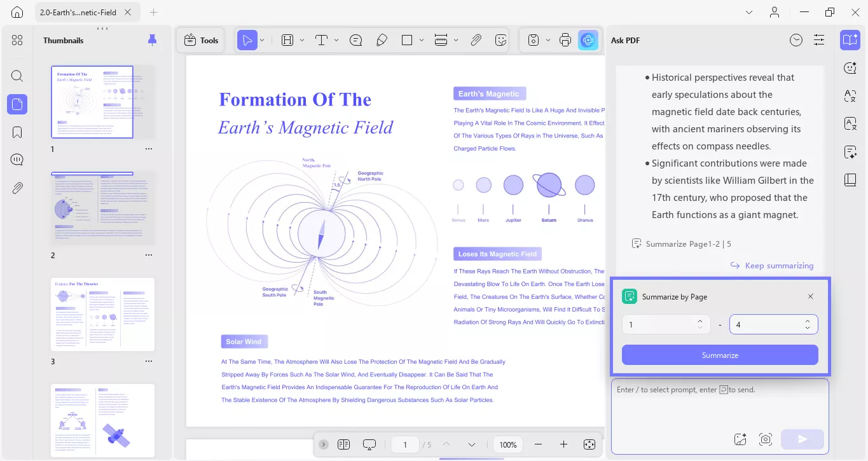Viewport: 868px width, 461px height.
Task: Expand the Text tool dropdown arrow
Action: pyautogui.click(x=336, y=40)
